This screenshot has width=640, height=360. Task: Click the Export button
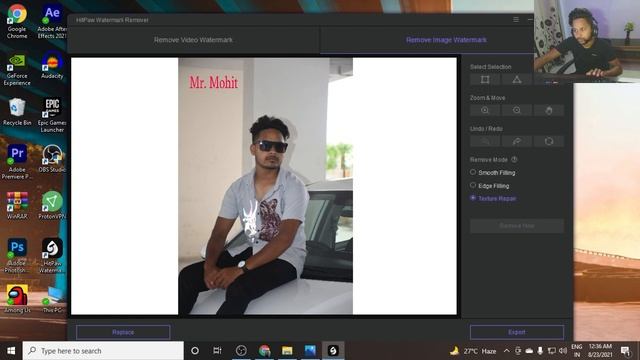click(x=517, y=332)
